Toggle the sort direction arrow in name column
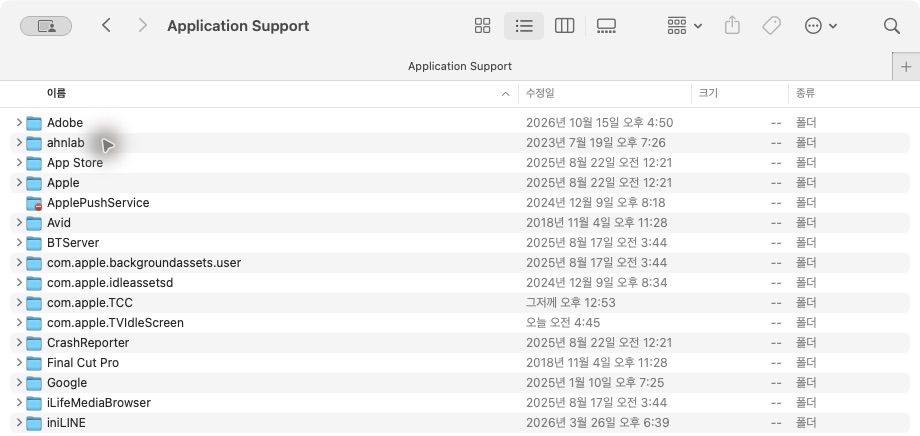 click(506, 94)
